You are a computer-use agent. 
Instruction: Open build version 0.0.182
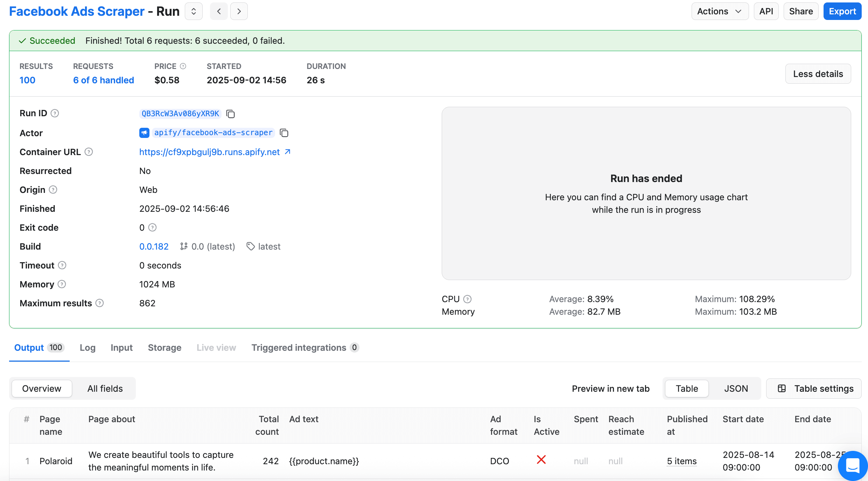click(154, 246)
